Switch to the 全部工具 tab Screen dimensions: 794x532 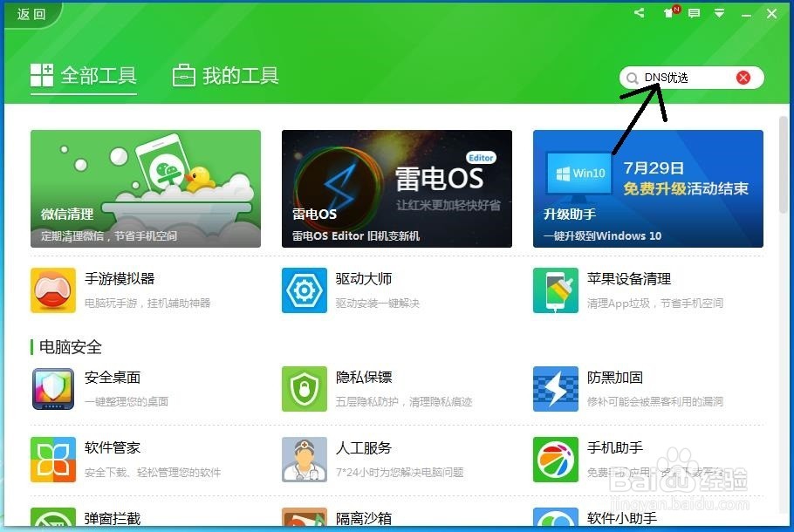[x=84, y=76]
